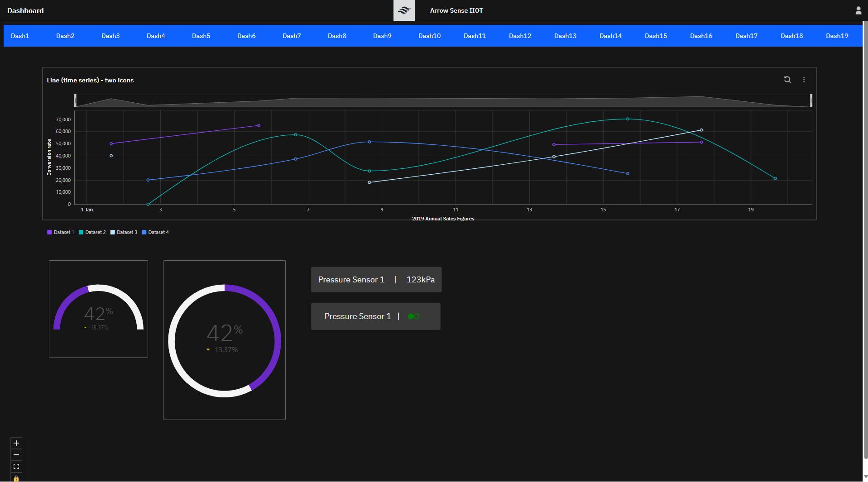
Task: Click the fit view icon
Action: pyautogui.click(x=16, y=467)
